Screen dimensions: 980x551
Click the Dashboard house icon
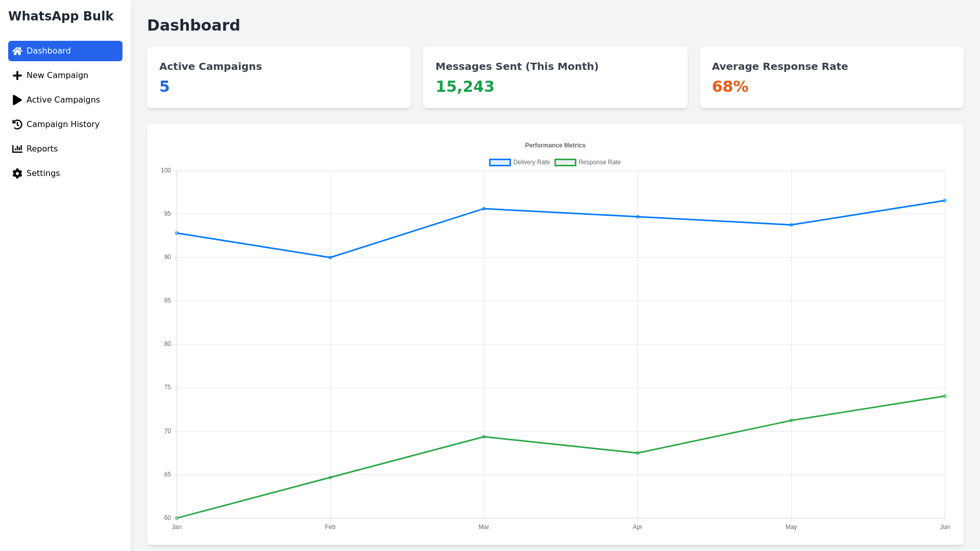point(17,51)
